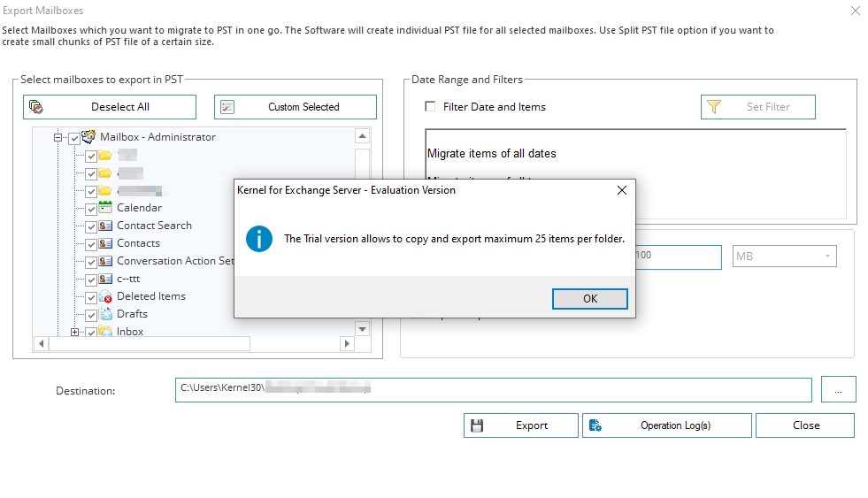The height and width of the screenshot is (498, 868).
Task: Uncheck the Mailbox - Administrator checkbox
Action: 74,138
